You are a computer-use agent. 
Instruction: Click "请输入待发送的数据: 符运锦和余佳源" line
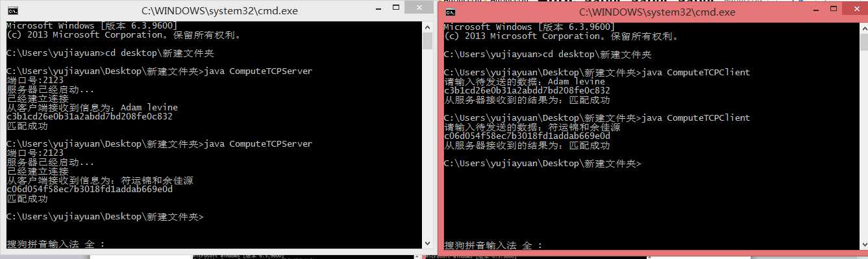(532, 127)
